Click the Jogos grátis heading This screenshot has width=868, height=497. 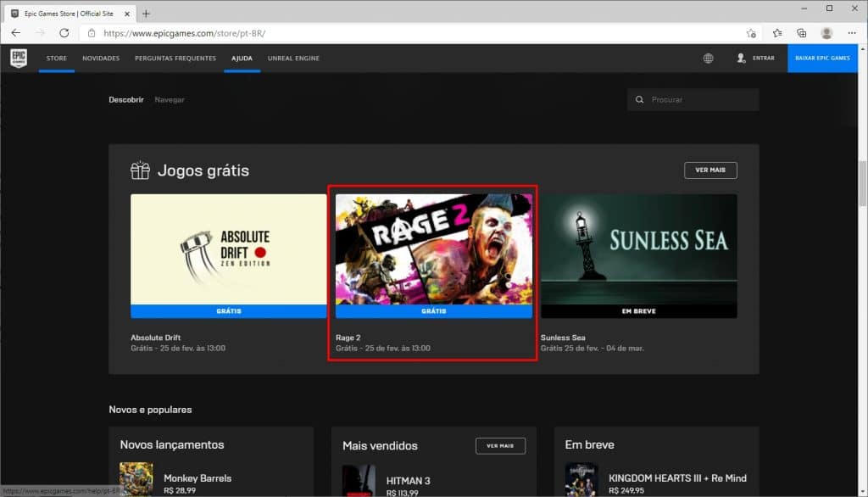203,170
